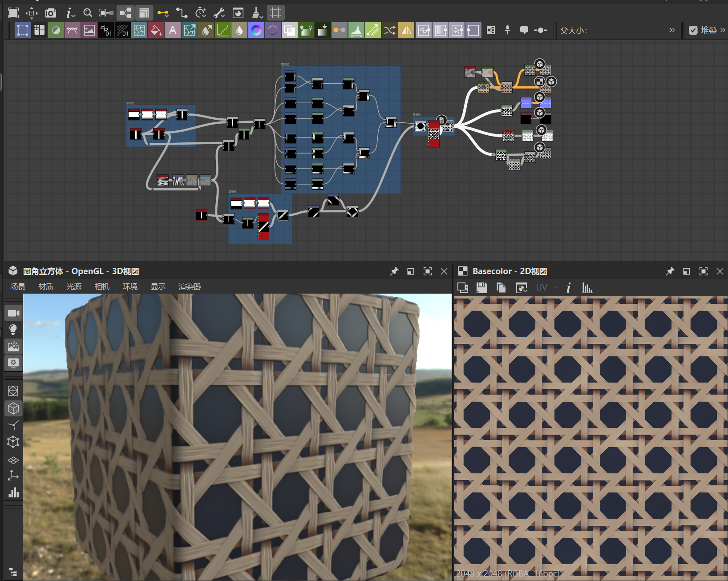Add a comment with speech bubble icon

point(524,30)
